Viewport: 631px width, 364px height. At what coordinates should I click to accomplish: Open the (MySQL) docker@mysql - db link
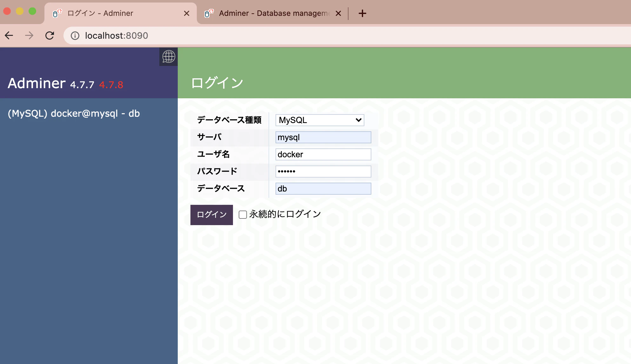[x=74, y=114]
